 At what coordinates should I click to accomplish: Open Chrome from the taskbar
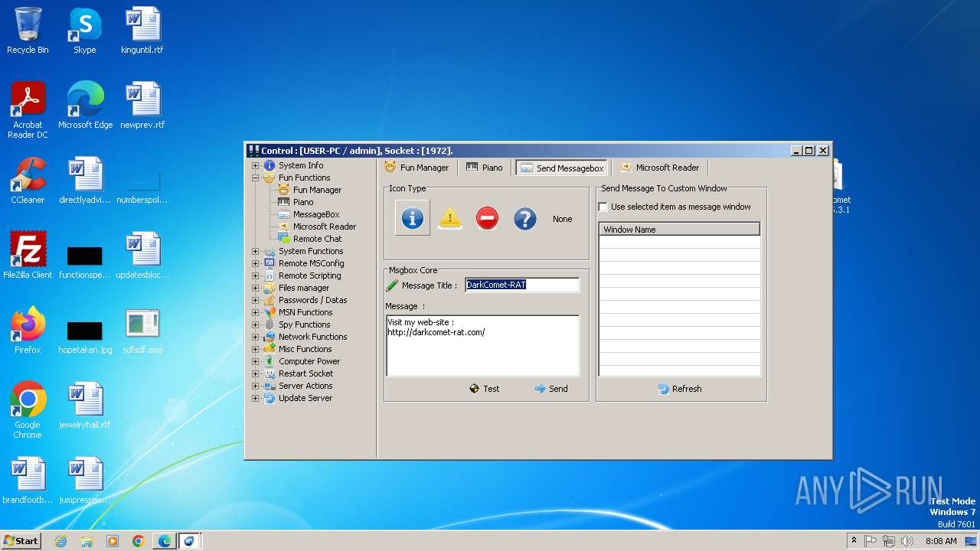[138, 541]
